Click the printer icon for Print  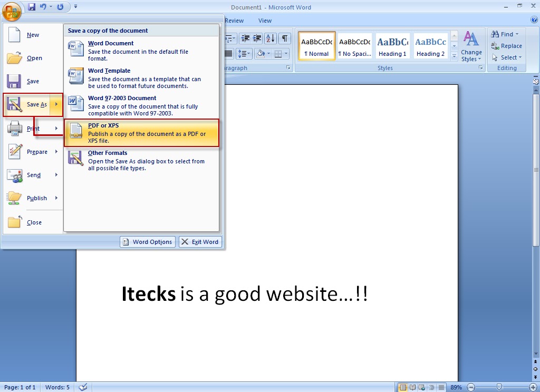point(15,129)
